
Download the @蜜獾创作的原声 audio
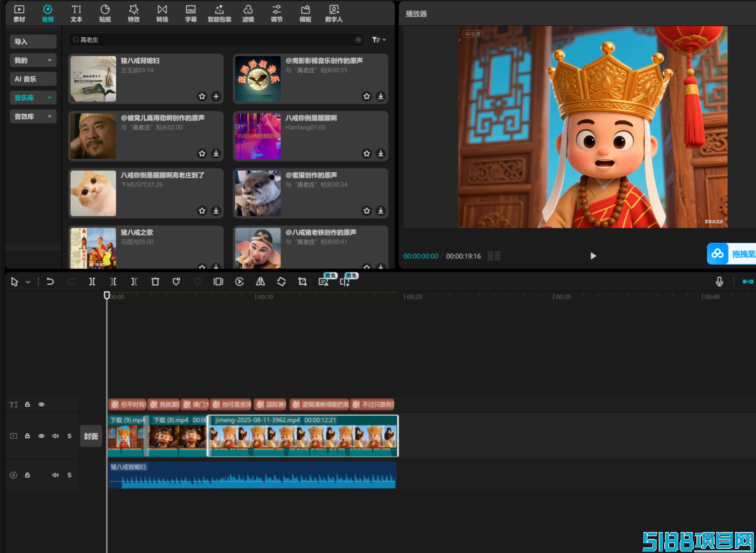click(x=381, y=211)
